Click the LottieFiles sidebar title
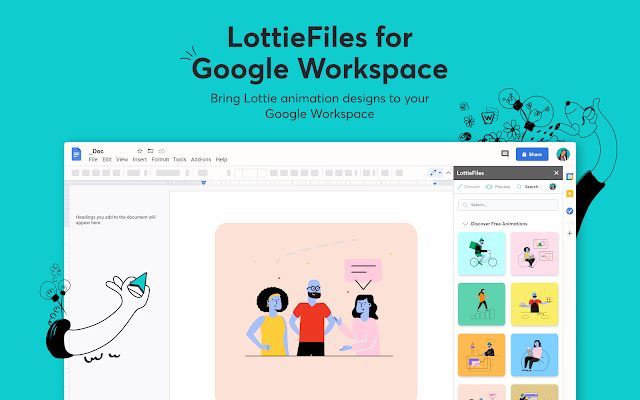The width and height of the screenshot is (640, 400). pyautogui.click(x=470, y=173)
